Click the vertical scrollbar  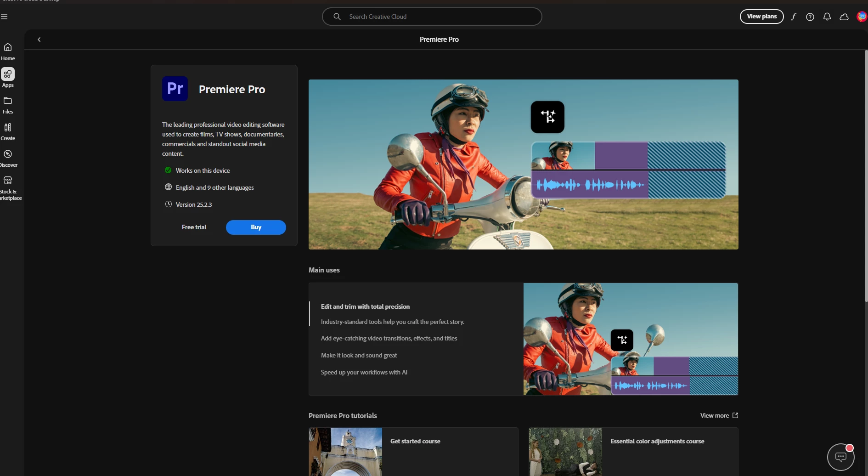[x=866, y=176]
